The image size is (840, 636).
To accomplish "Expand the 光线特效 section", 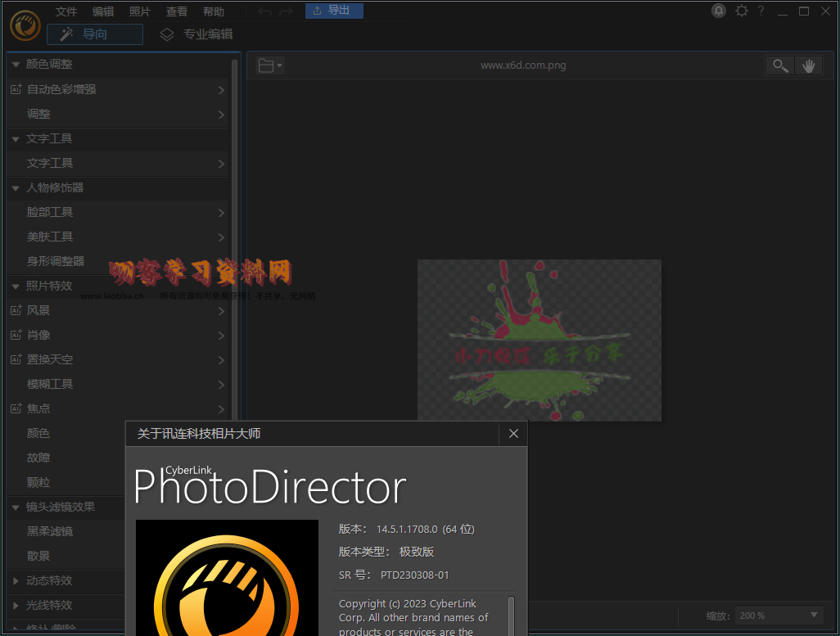I will pyautogui.click(x=16, y=605).
